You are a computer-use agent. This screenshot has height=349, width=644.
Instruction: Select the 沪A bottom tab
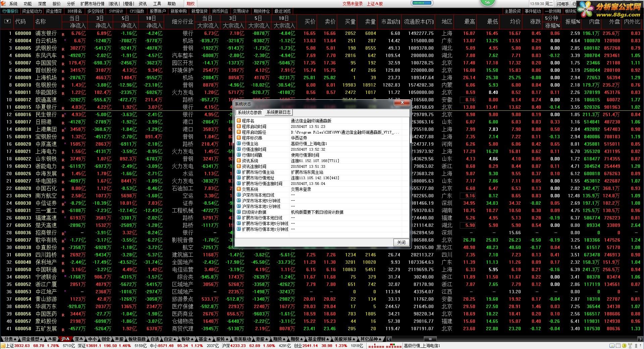click(x=65, y=339)
